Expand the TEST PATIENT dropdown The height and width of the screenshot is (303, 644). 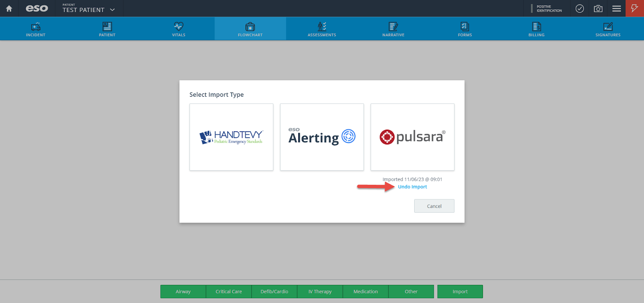coord(89,8)
